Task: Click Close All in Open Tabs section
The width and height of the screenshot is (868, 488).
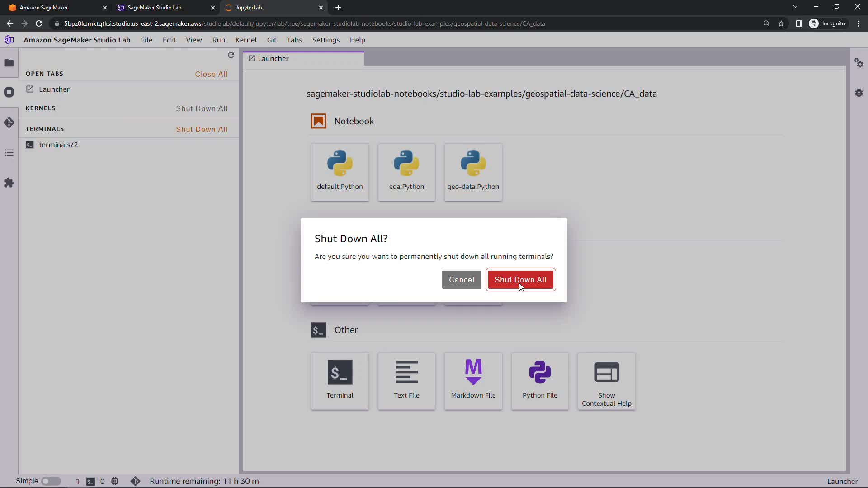Action: 211,74
